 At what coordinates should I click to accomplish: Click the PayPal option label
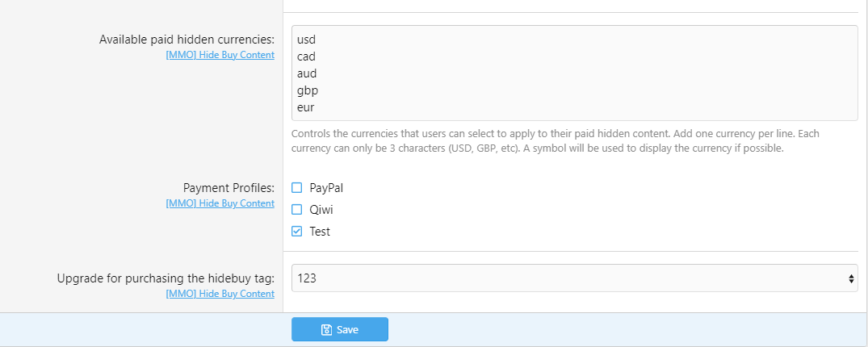pos(327,187)
